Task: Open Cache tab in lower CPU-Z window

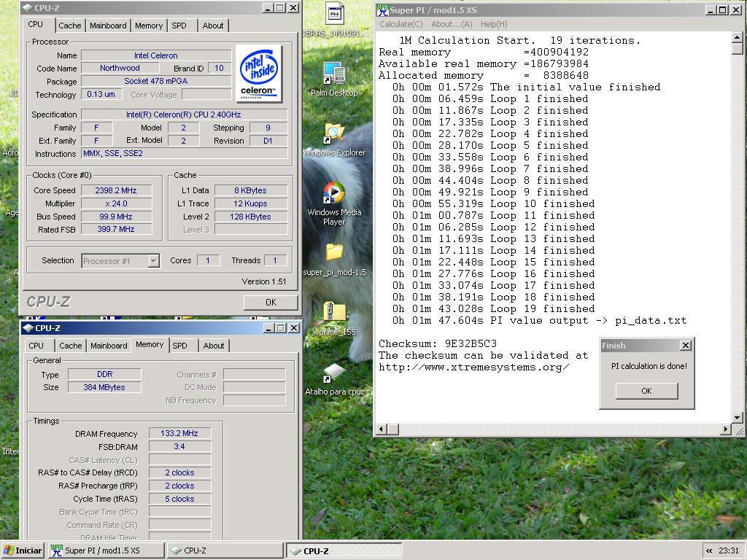Action: pos(71,346)
